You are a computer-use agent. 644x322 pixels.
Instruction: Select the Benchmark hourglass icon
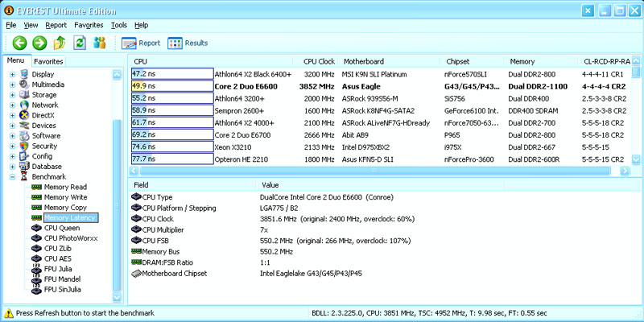click(24, 177)
